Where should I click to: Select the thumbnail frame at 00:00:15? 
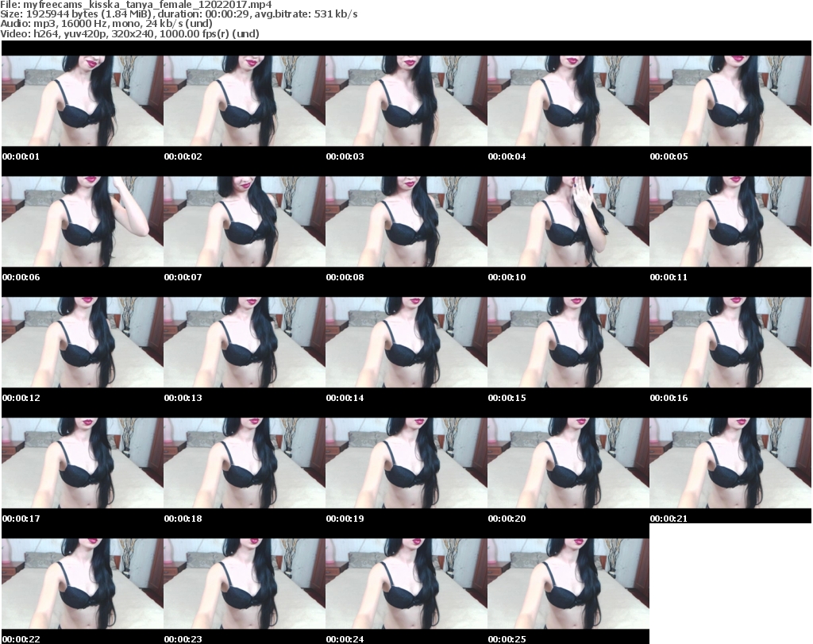(x=568, y=342)
